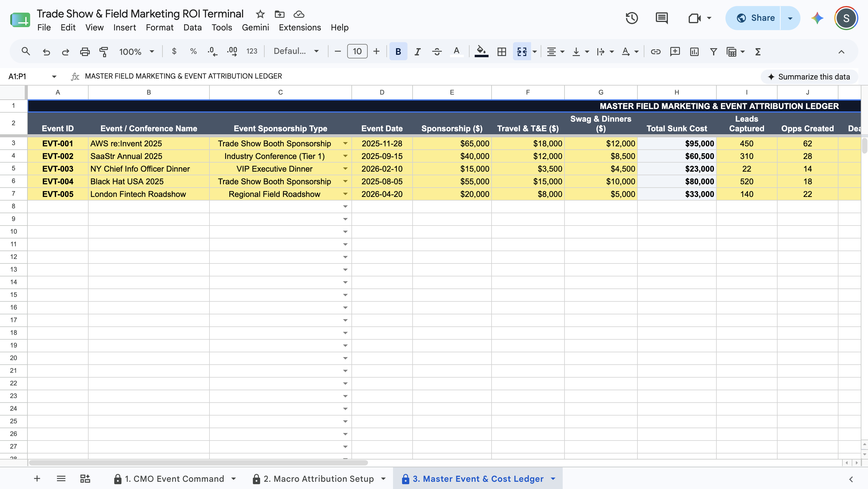The height and width of the screenshot is (489, 868).
Task: Collapse the toolbar with the chevron
Action: [841, 51]
